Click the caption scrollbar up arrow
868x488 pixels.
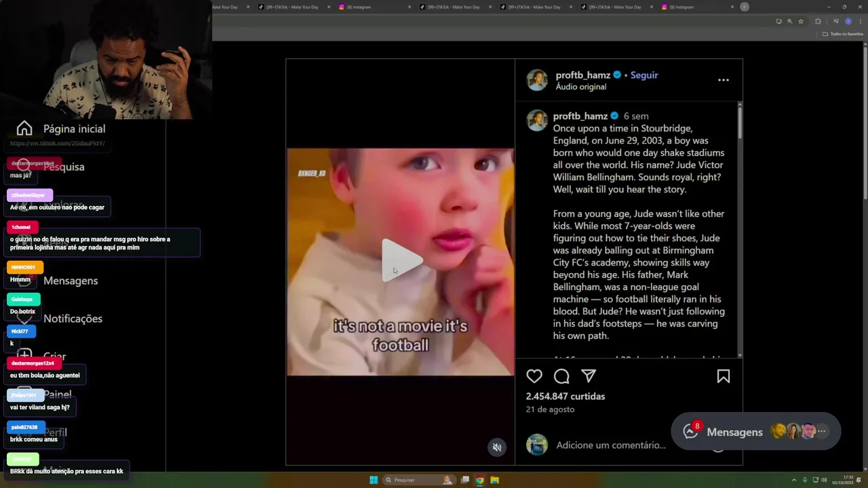739,104
